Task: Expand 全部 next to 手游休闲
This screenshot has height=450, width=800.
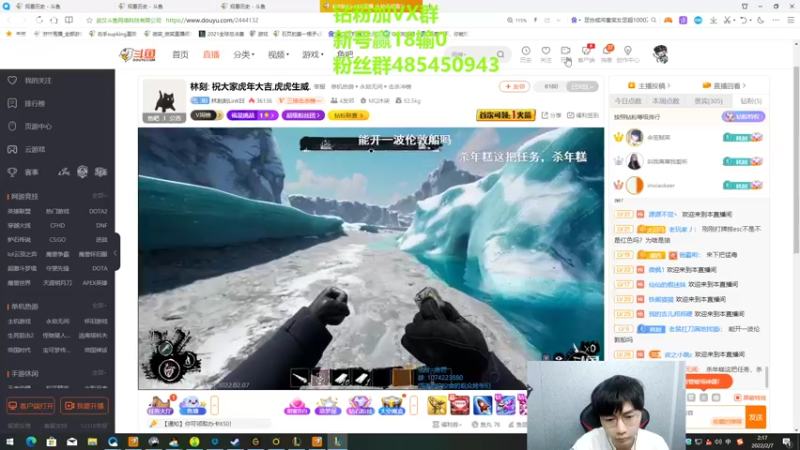Action: tap(99, 373)
